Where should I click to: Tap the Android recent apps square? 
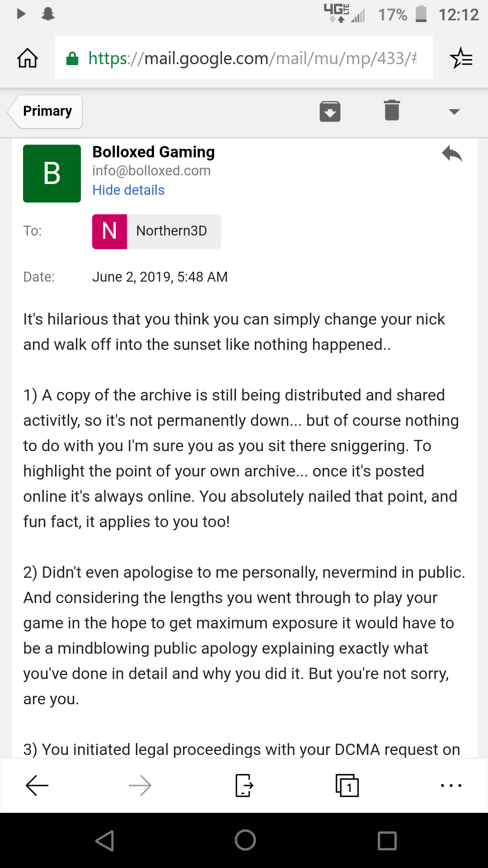[387, 841]
